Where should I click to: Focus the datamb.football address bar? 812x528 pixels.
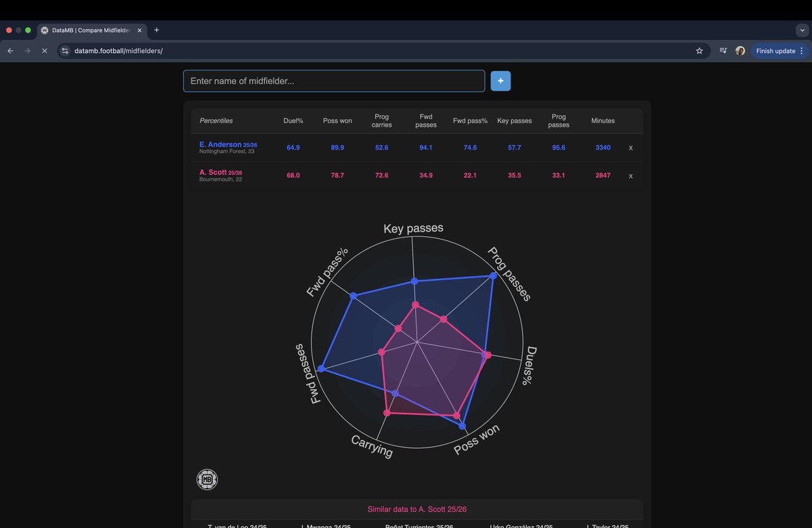click(383, 51)
